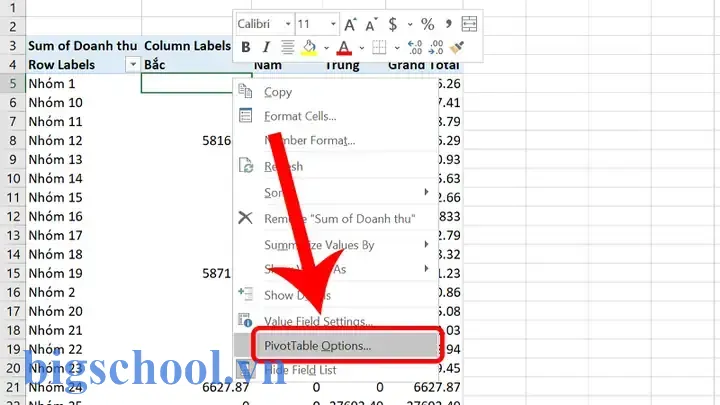Expand the Borders dropdown arrow
Viewport: 720px width, 405px height.
(x=397, y=48)
